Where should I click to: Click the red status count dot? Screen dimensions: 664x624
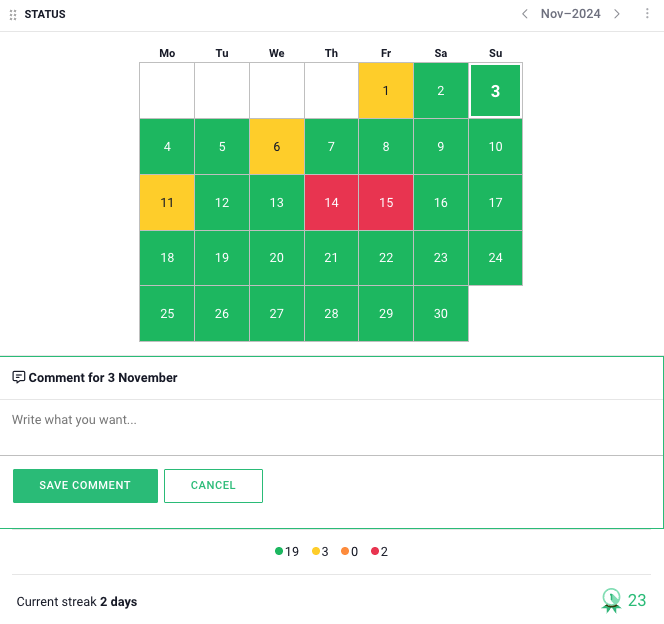coord(375,551)
